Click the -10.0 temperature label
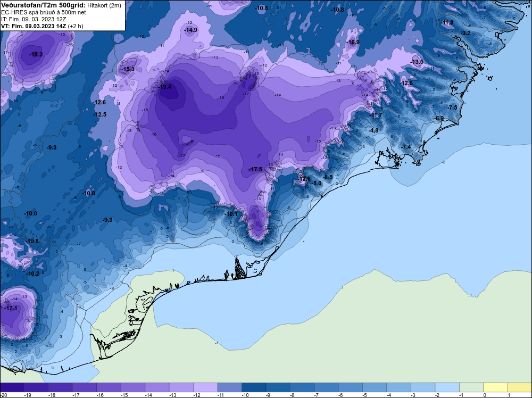Viewport: 532px width, 398px height. (30, 213)
